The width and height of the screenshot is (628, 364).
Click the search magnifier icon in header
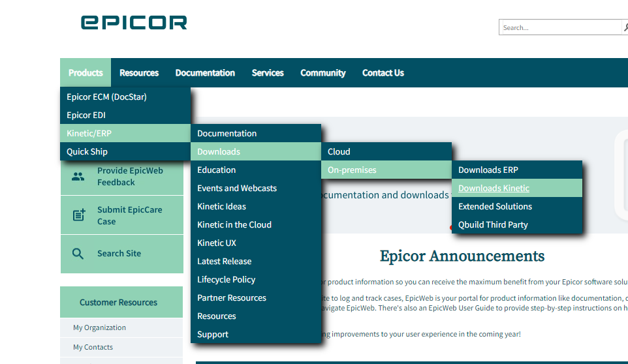[x=625, y=27]
